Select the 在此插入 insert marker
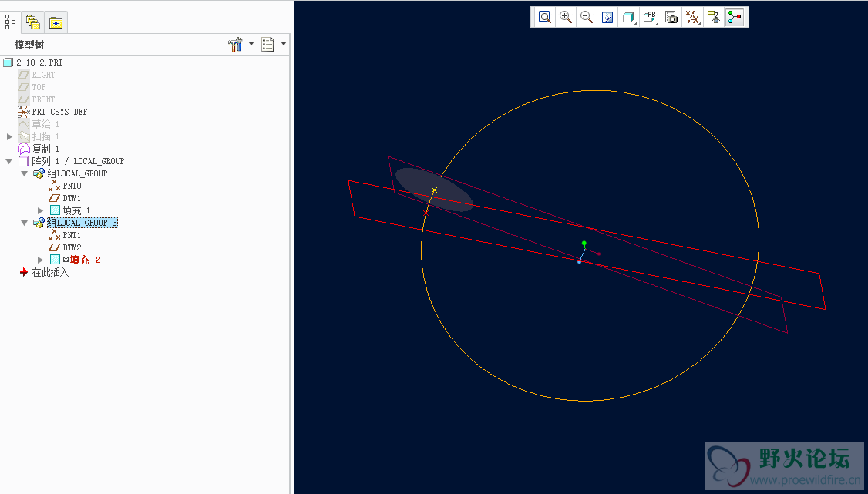The width and height of the screenshot is (868, 494). click(x=49, y=272)
